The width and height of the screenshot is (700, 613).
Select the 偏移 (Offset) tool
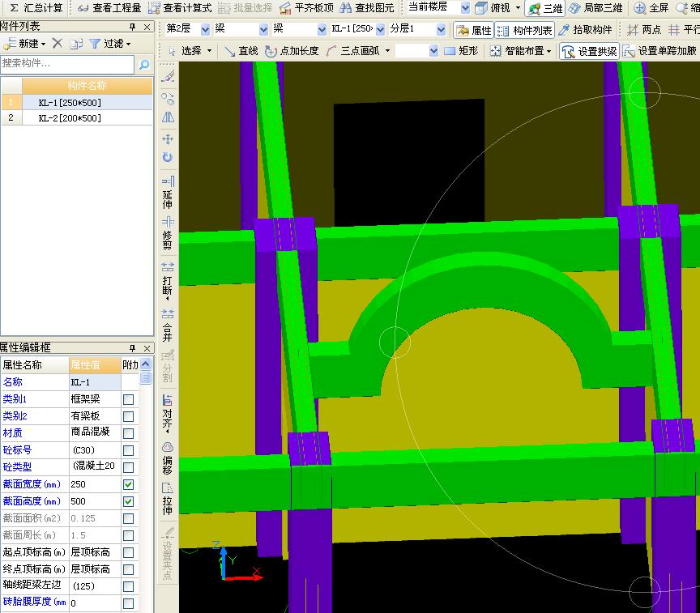click(x=168, y=458)
